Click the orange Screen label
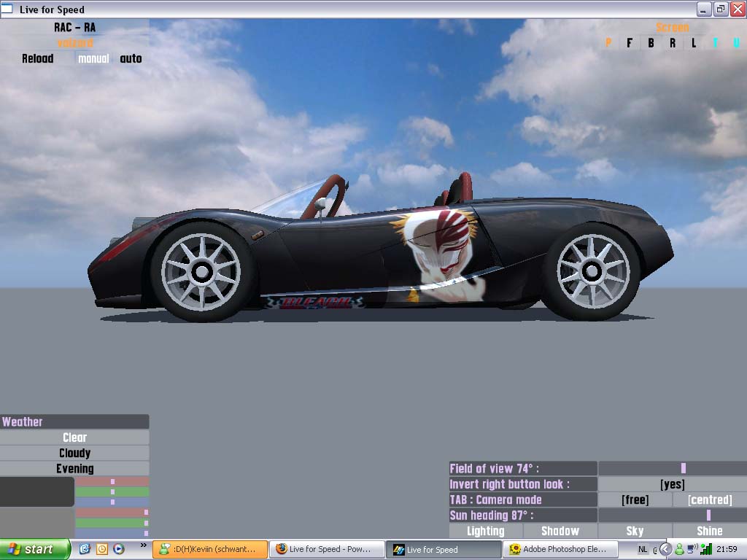Image resolution: width=747 pixels, height=560 pixels. click(x=672, y=27)
